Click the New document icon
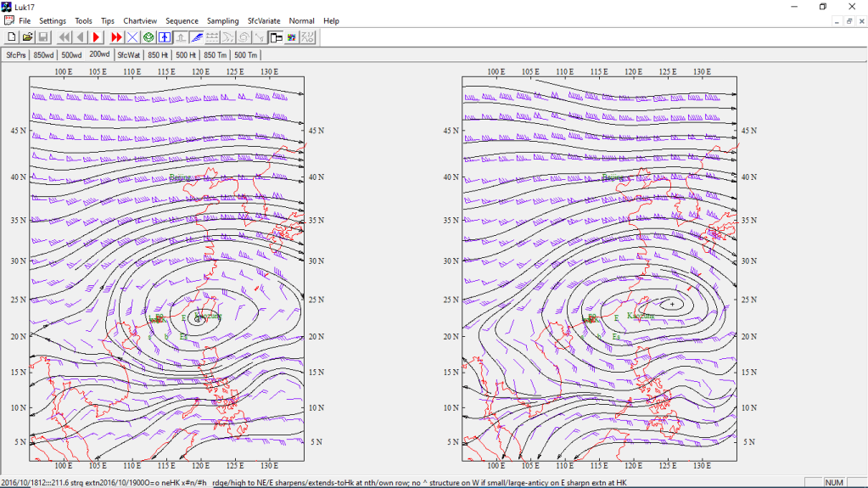868x488 pixels. pyautogui.click(x=12, y=37)
